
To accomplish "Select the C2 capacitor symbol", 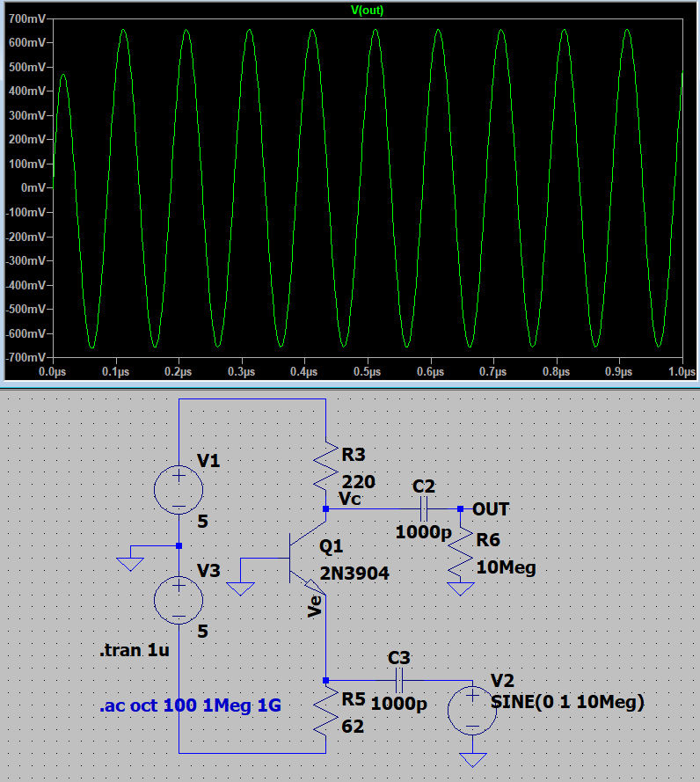I will 423,508.
